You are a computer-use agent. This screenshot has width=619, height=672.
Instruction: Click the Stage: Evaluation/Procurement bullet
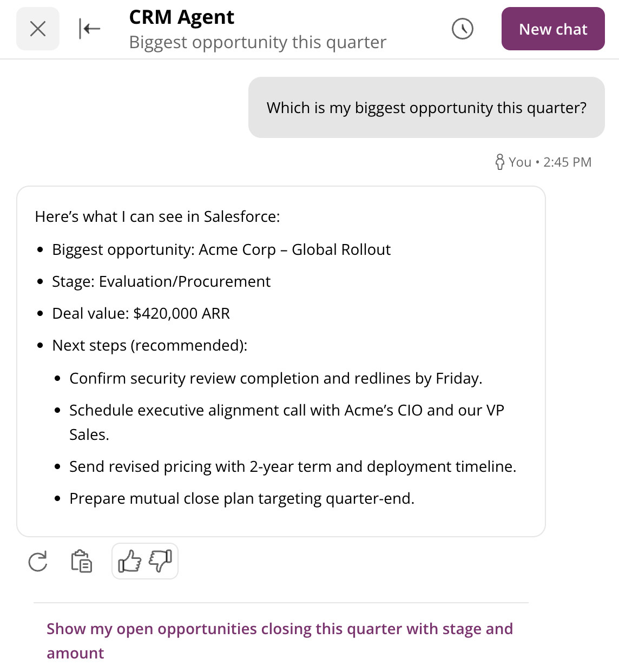[x=161, y=281]
